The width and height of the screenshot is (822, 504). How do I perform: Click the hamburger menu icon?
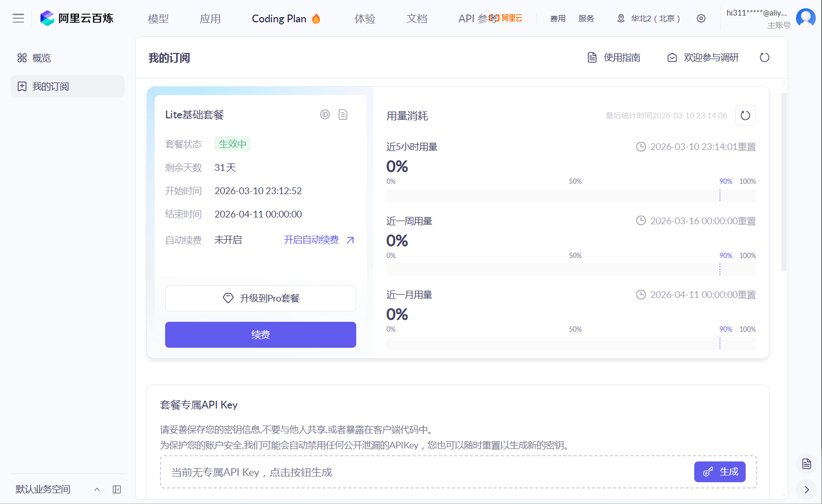(18, 18)
